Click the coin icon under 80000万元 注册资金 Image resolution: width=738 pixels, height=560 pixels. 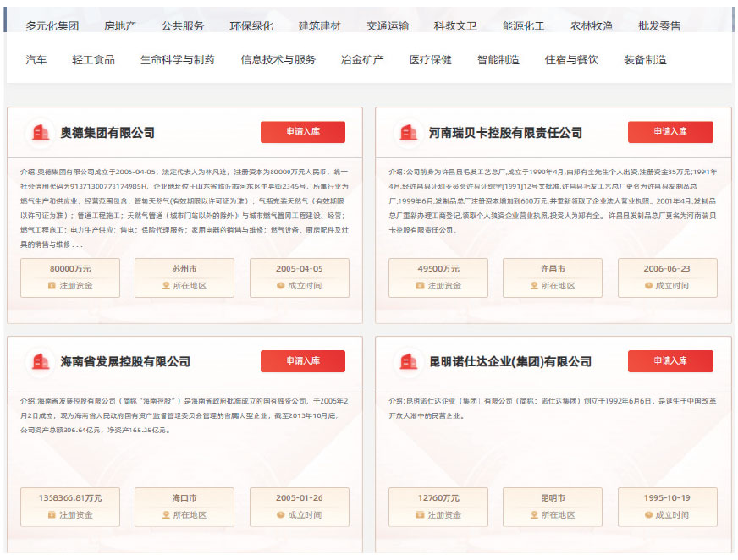click(x=53, y=285)
